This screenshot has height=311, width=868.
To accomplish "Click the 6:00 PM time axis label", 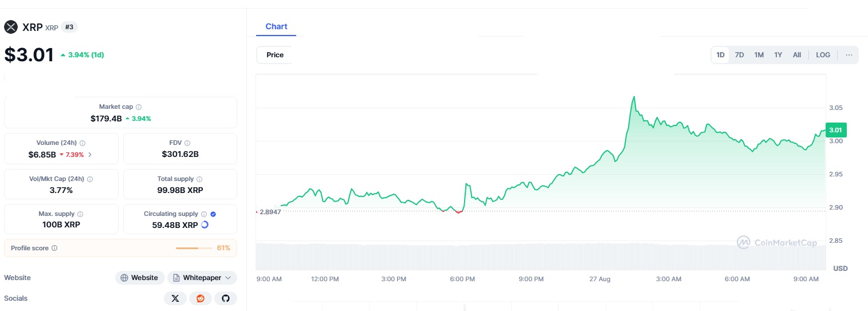I will tap(462, 279).
